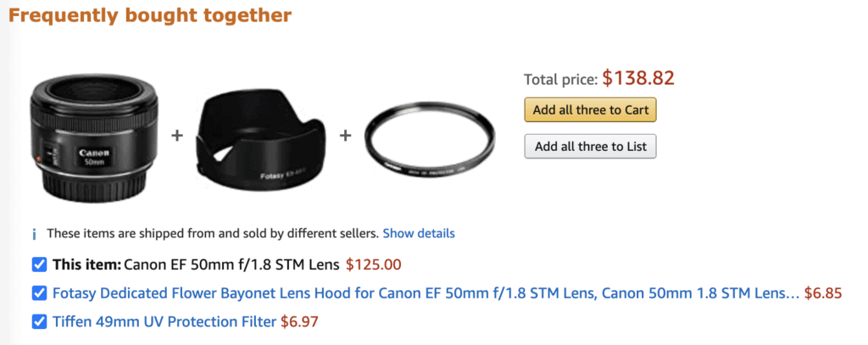This screenshot has width=868, height=345.
Task: Click the $138.82 total price
Action: coord(638,79)
